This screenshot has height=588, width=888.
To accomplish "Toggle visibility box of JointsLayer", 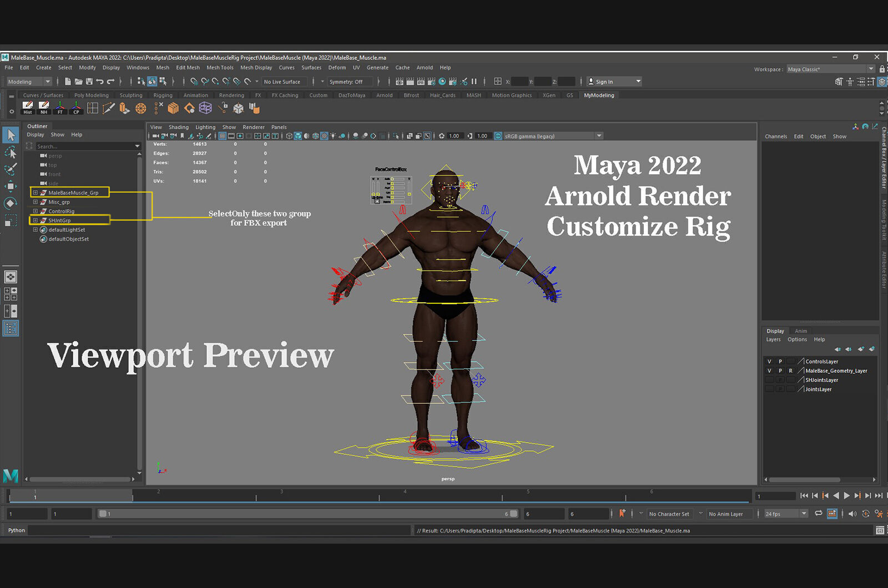I will (769, 389).
